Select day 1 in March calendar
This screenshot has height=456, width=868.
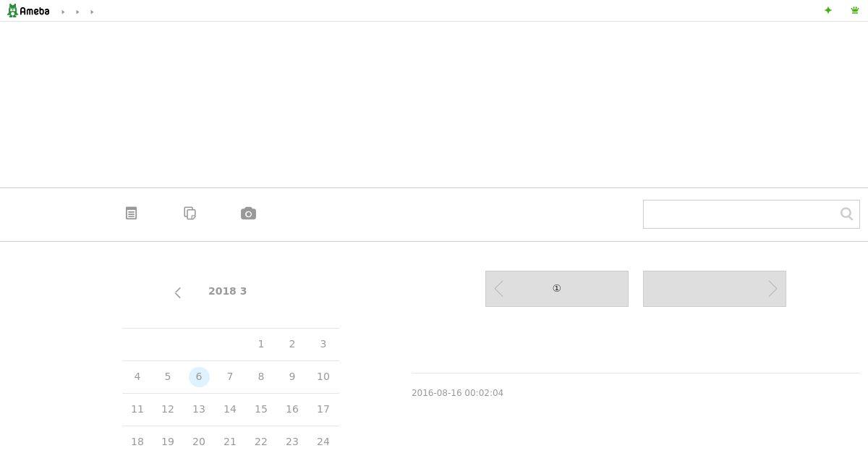point(261,345)
